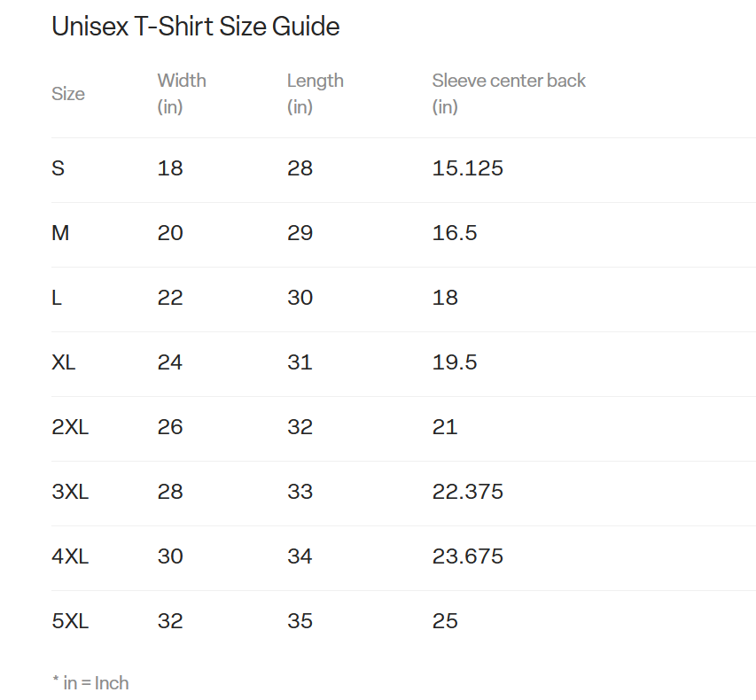Select the 2XL size row label
The width and height of the screenshot is (756, 700).
[70, 427]
